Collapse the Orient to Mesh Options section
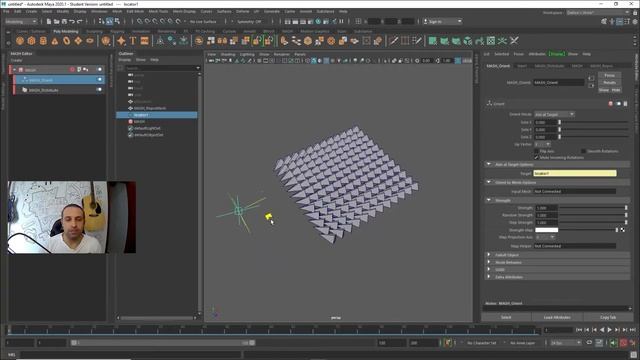Image resolution: width=640 pixels, height=360 pixels. 489,182
